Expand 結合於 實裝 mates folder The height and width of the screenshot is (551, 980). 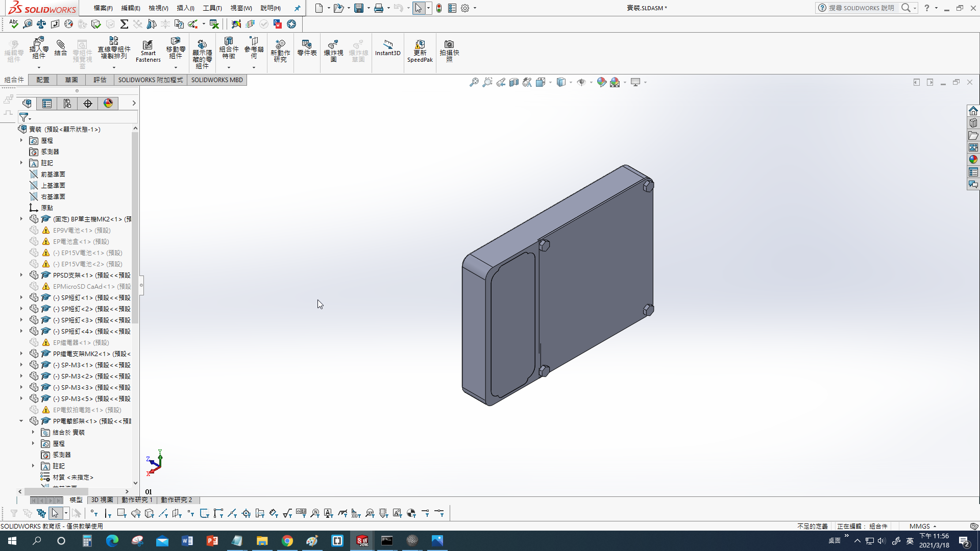coord(33,432)
